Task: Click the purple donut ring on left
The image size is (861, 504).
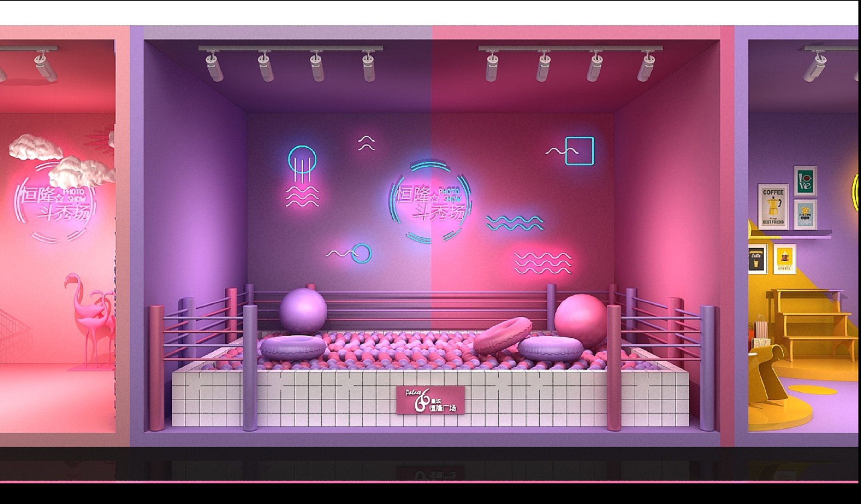Action: (x=293, y=347)
